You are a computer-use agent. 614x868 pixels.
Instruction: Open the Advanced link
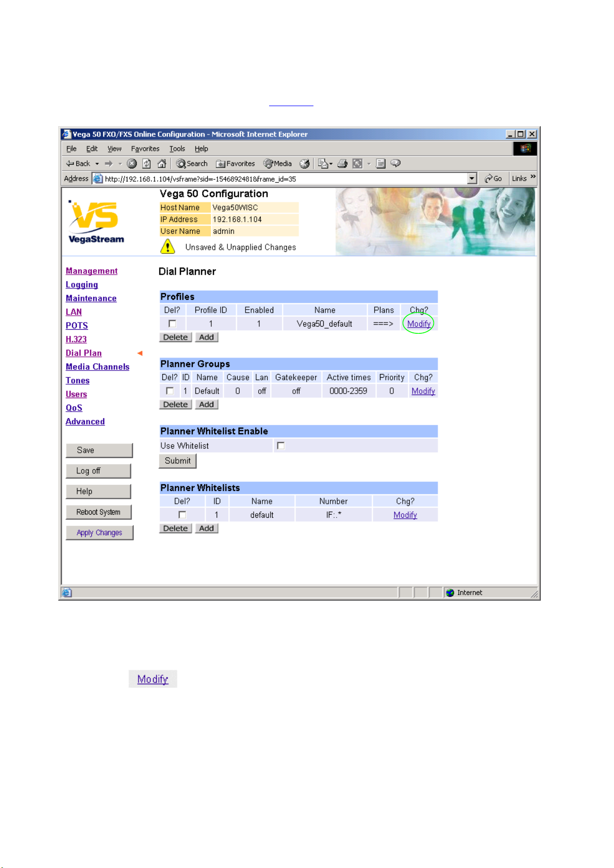(85, 421)
